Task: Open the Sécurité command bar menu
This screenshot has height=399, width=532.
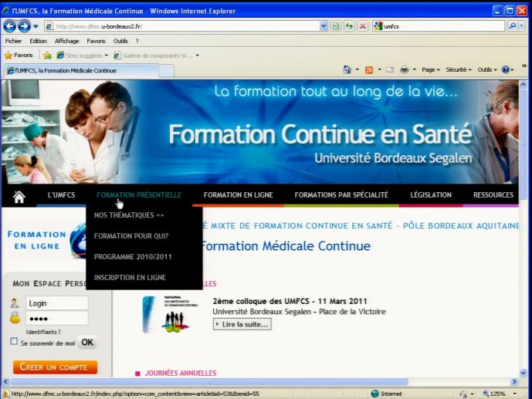Action: pyautogui.click(x=459, y=69)
